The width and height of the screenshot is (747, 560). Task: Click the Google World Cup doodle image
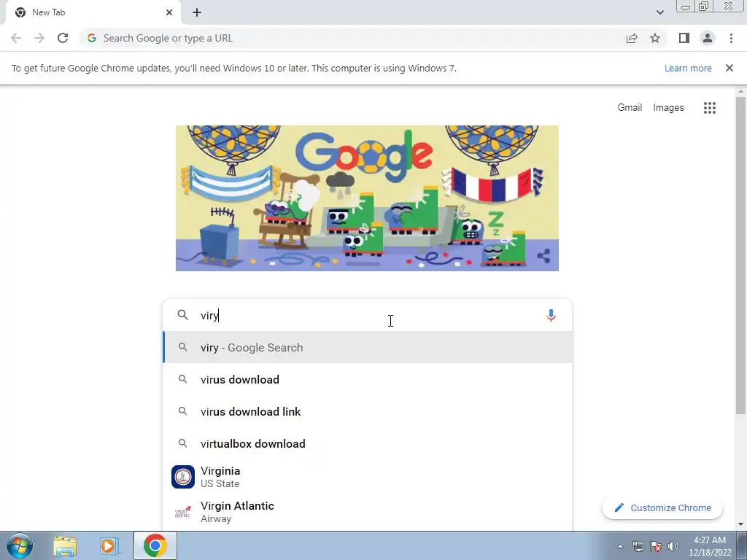(x=367, y=198)
